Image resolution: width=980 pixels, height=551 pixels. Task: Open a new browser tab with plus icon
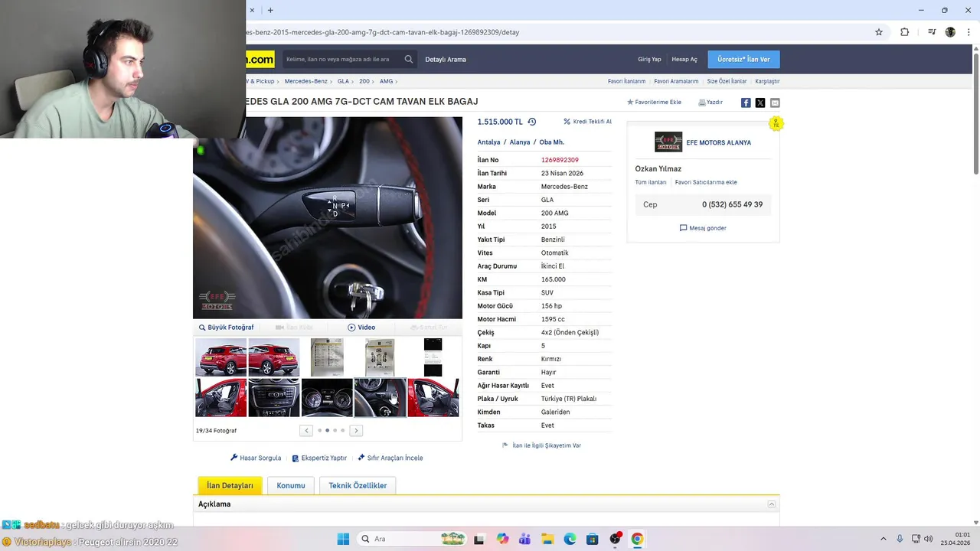270,10
